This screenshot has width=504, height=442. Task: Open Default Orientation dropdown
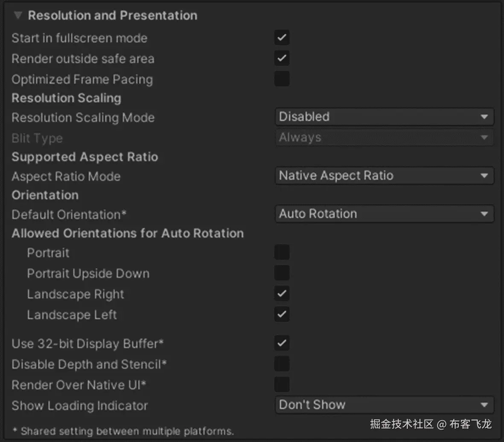[x=384, y=214]
